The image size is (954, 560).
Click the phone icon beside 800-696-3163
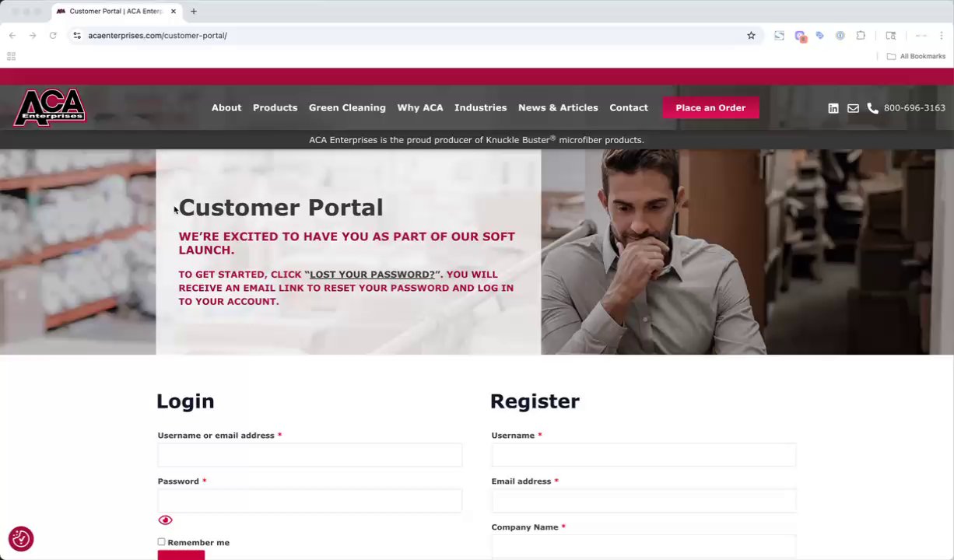[x=872, y=108]
